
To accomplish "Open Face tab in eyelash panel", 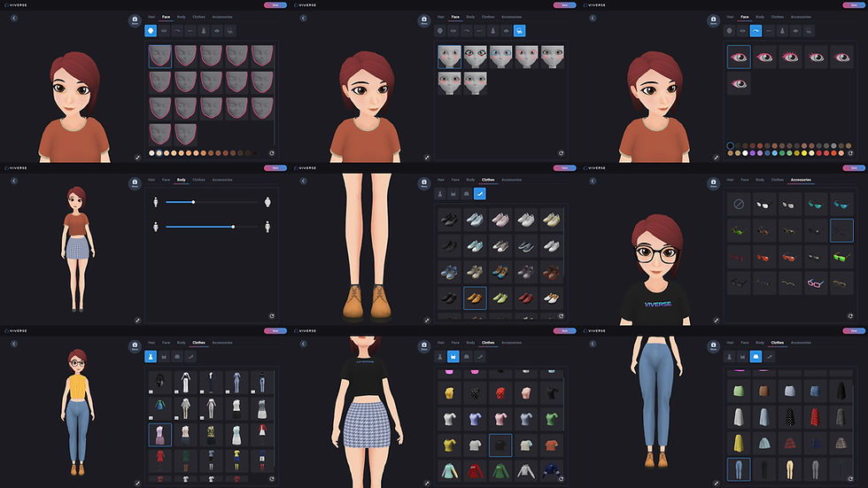I will click(745, 17).
